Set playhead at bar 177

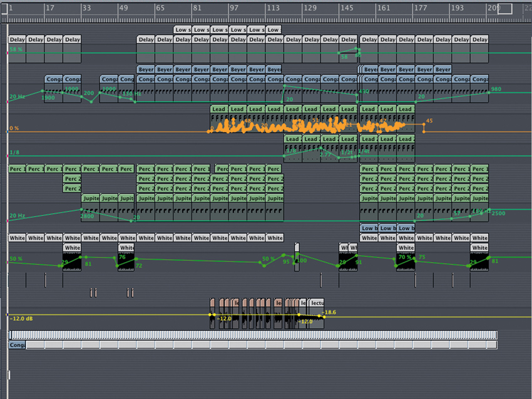(421, 8)
